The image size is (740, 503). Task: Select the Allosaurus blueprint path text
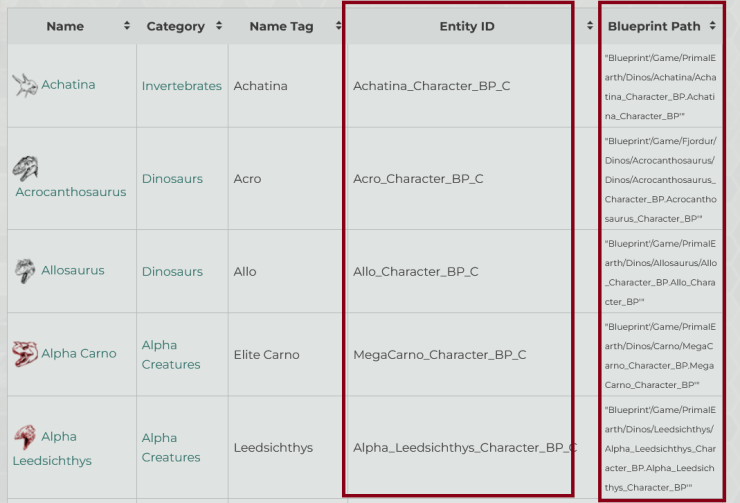pyautogui.click(x=660, y=272)
